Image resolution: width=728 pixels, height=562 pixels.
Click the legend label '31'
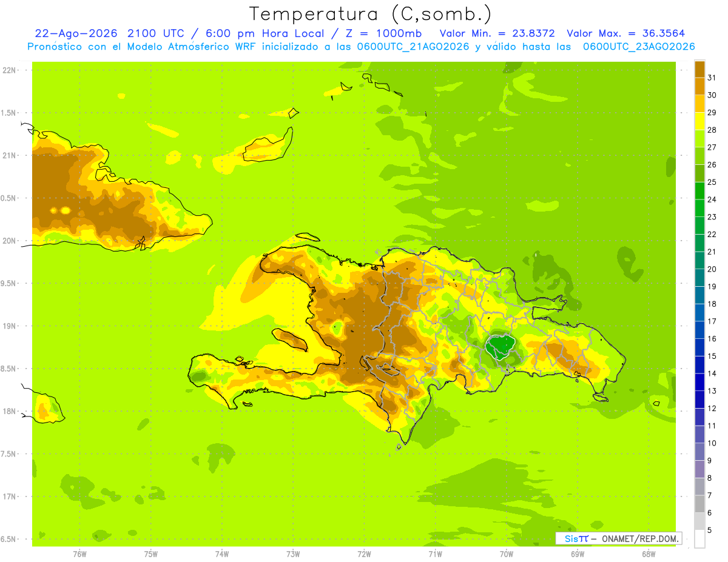712,78
